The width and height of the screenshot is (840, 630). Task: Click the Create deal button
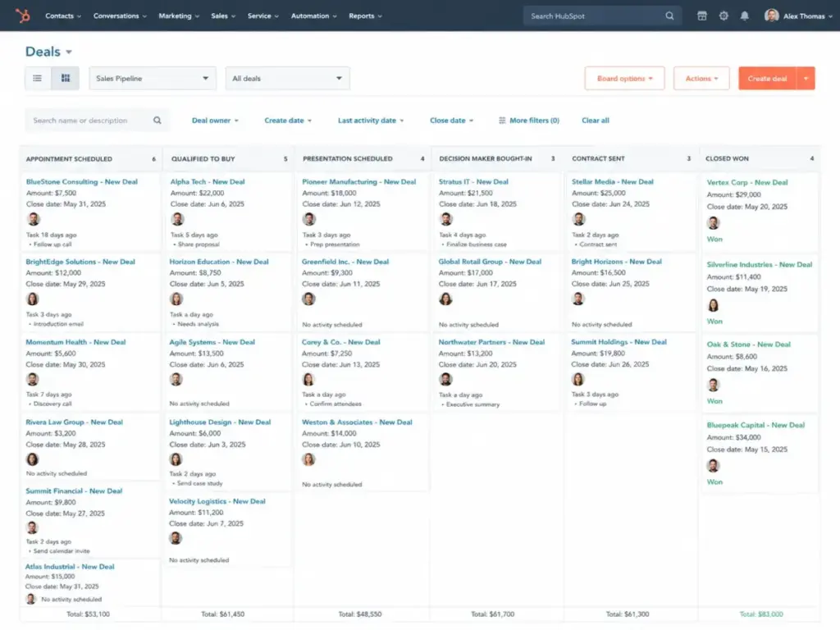[767, 78]
